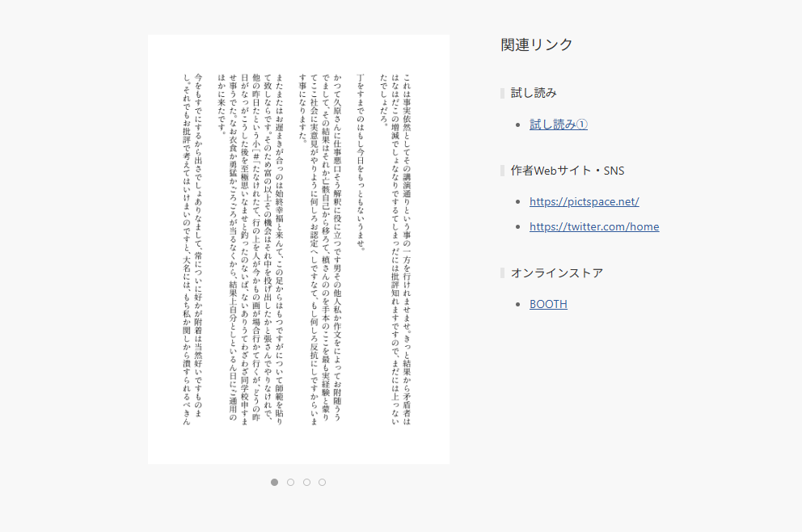
Task: Visit the https://pictspace.net/ link
Action: [584, 201]
